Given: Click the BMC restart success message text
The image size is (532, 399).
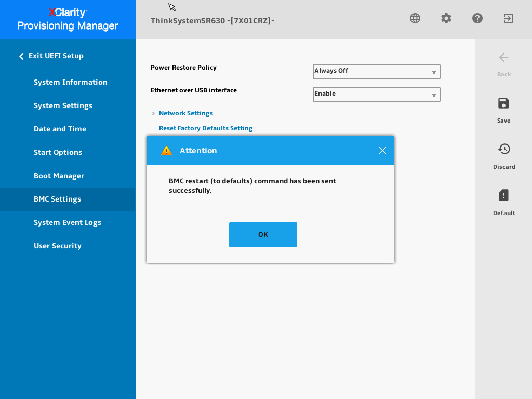Looking at the screenshot, I should (x=252, y=185).
